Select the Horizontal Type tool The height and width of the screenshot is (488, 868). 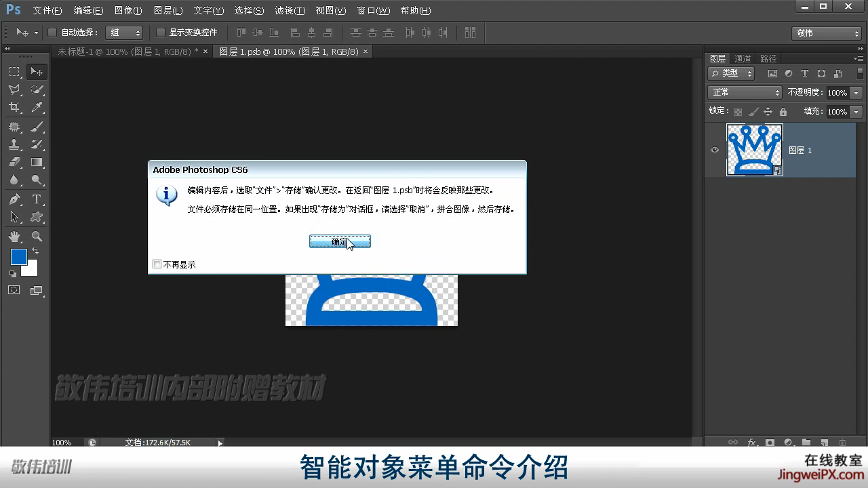click(37, 199)
